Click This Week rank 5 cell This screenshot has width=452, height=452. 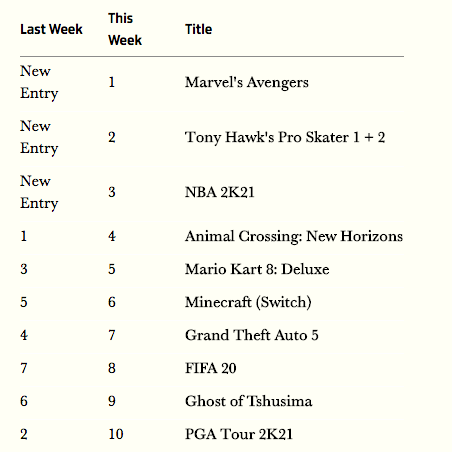[112, 269]
